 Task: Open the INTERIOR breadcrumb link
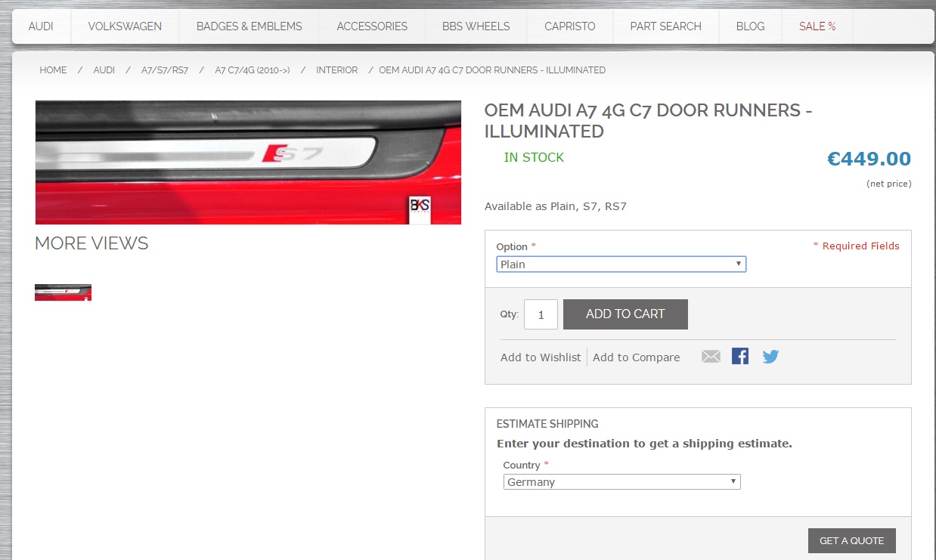point(336,70)
